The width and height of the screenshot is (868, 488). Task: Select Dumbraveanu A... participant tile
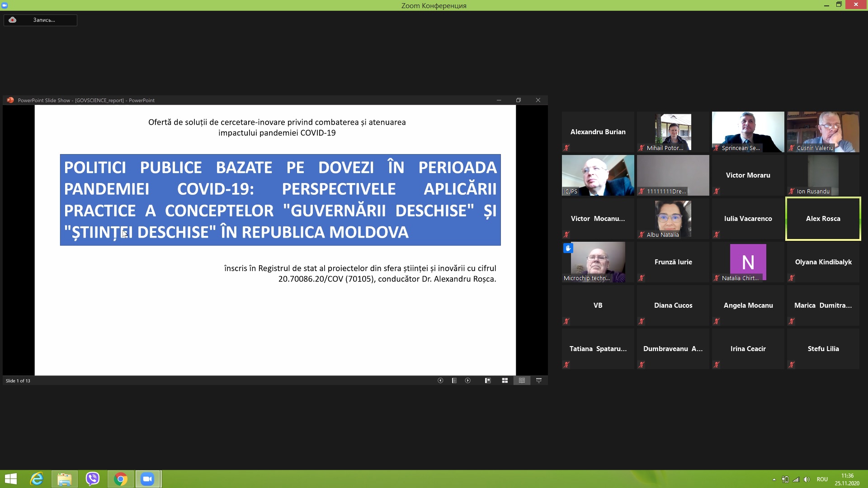[673, 349]
